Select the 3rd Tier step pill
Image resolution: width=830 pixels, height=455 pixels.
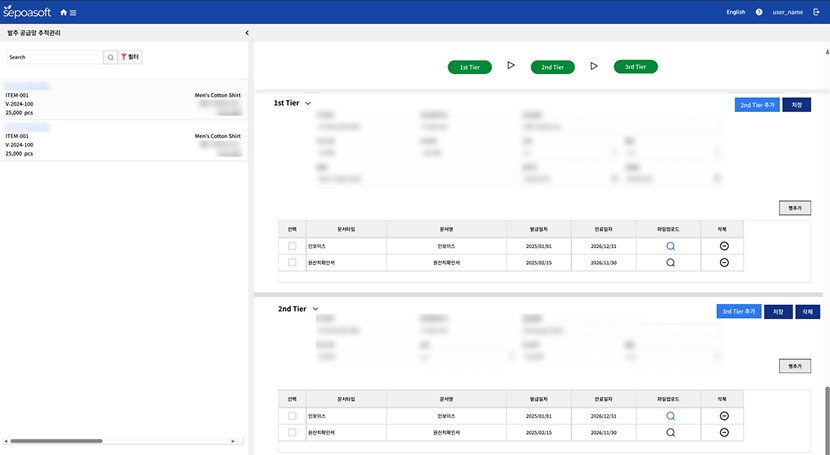coord(635,66)
